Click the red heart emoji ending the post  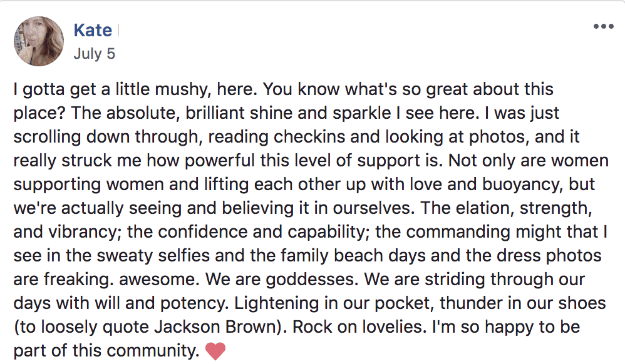pos(215,351)
